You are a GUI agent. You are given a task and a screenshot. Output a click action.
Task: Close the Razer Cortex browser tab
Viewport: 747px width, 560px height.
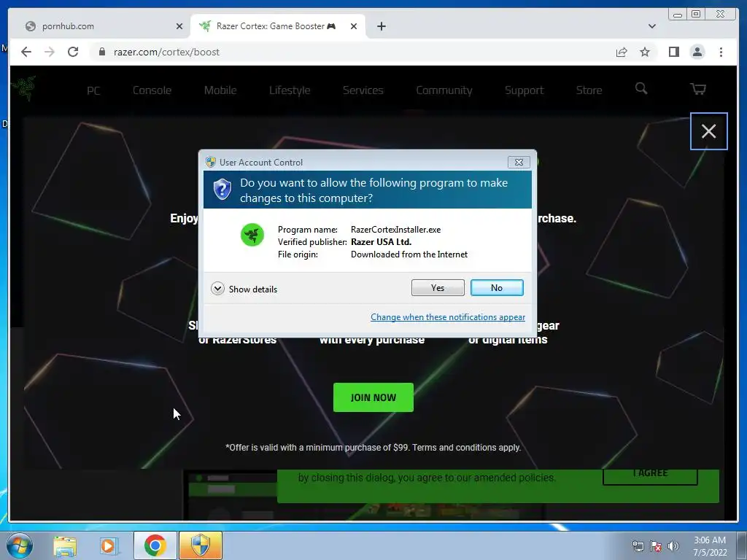point(354,26)
